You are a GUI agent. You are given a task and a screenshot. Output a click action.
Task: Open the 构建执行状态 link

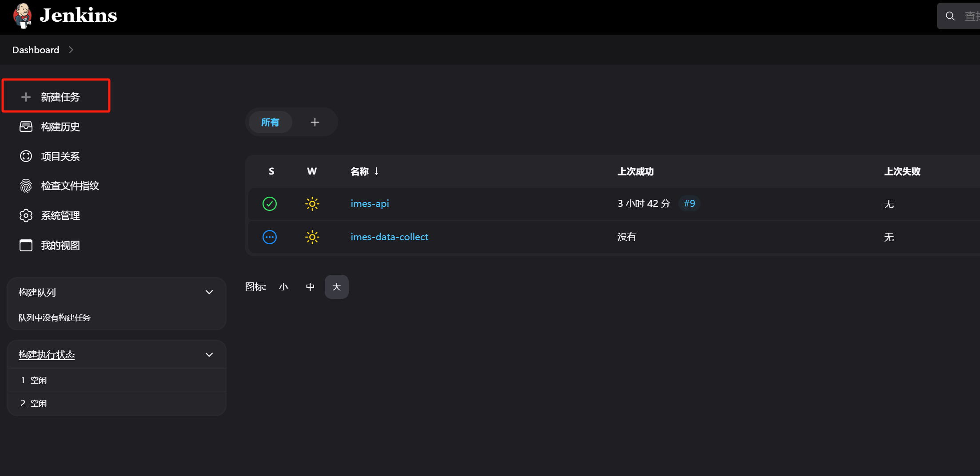click(47, 355)
